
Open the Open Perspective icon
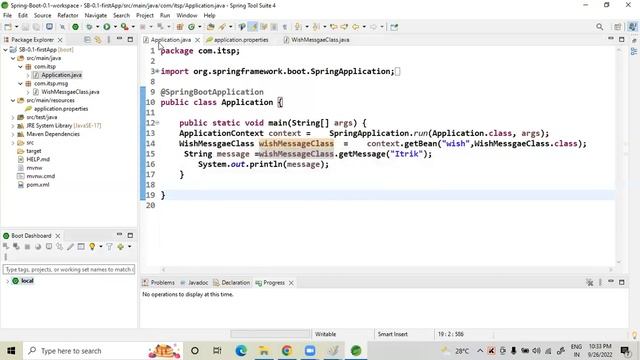[618, 27]
